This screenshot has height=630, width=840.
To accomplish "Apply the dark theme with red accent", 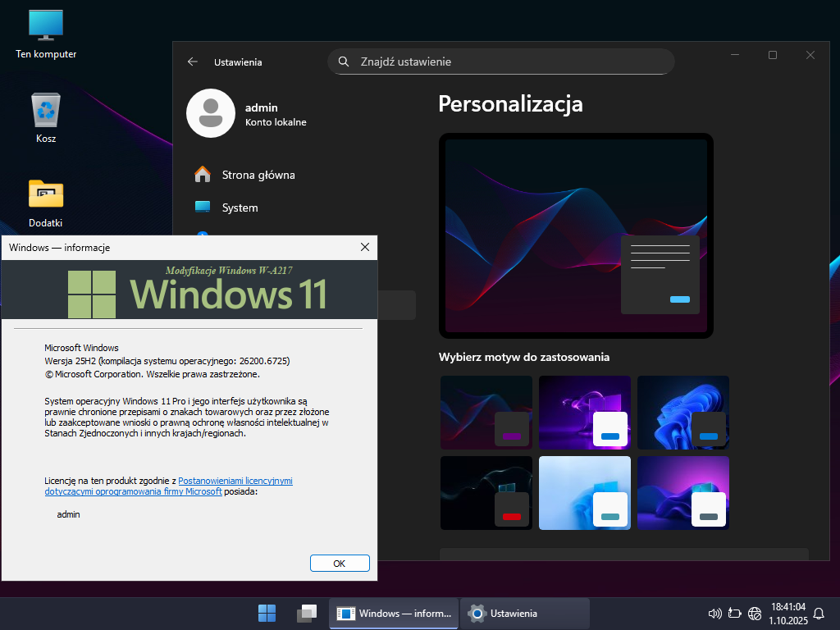I will click(486, 493).
